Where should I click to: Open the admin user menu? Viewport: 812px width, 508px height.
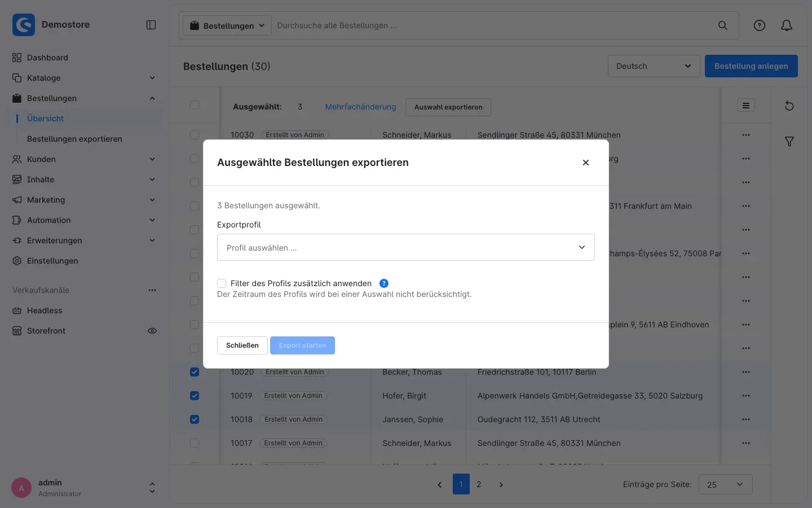coord(83,488)
